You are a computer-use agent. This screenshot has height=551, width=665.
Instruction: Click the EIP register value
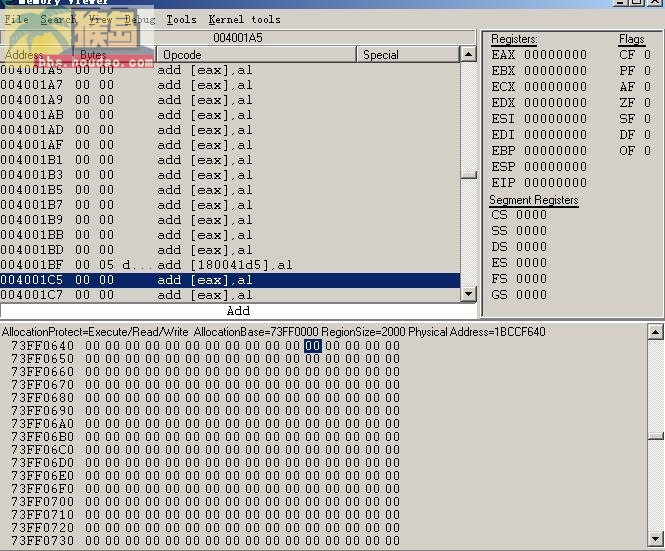555,183
